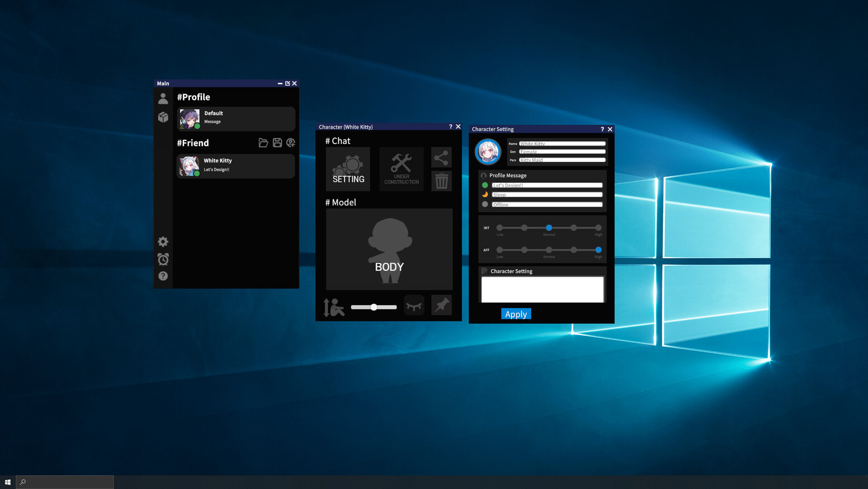Screen dimensions: 868x489
Task: Open the profile tab icon in Main sidebar
Action: (163, 98)
